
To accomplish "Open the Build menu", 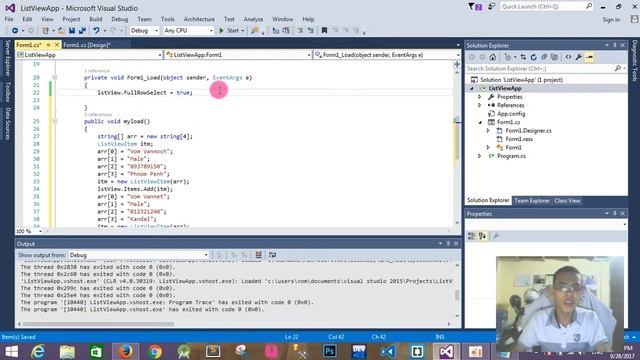I will coord(96,19).
